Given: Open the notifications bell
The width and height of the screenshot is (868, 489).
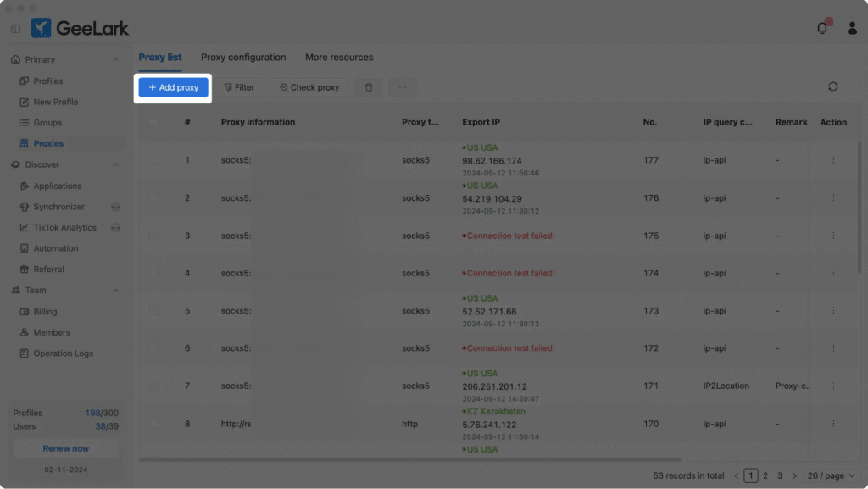Looking at the screenshot, I should point(821,28).
